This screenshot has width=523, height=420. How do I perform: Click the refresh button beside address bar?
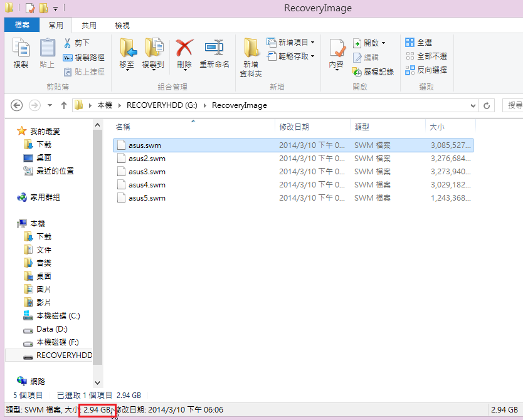pos(486,105)
